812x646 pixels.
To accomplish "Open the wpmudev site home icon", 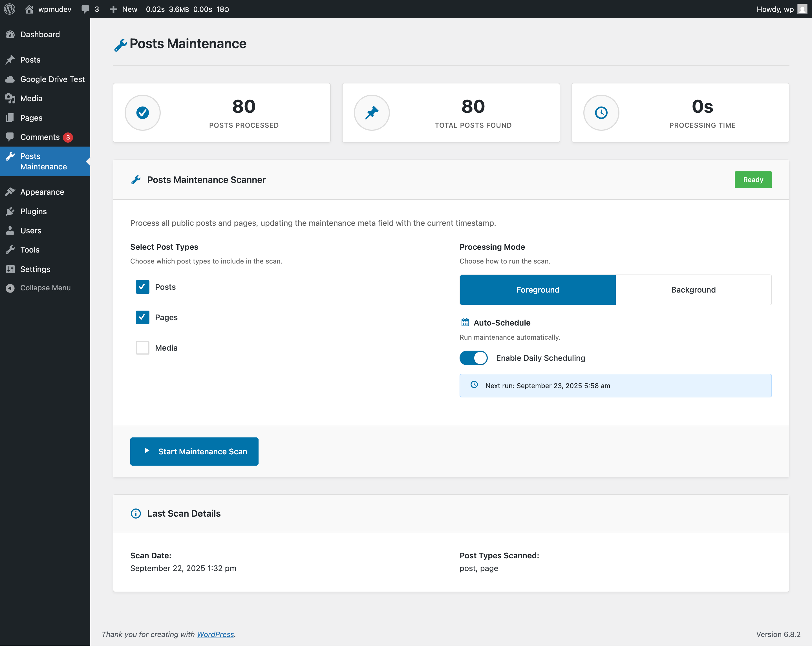I will [29, 9].
